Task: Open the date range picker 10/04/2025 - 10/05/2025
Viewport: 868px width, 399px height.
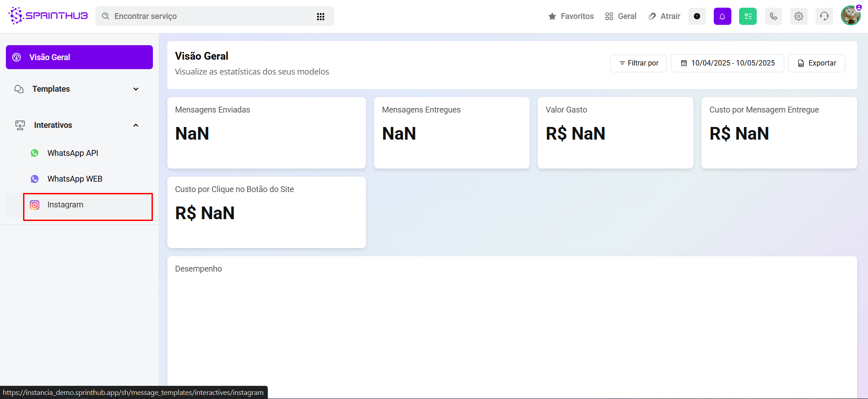Action: click(727, 63)
